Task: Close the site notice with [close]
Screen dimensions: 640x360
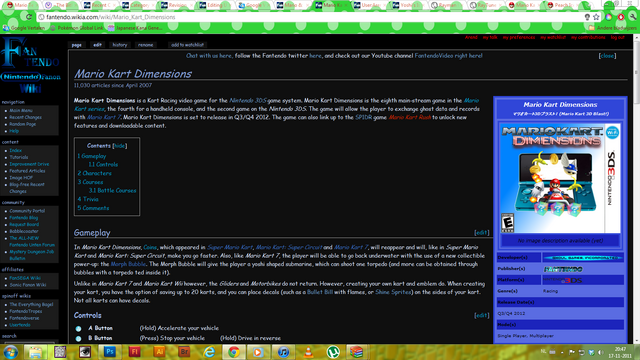Action: point(607,56)
